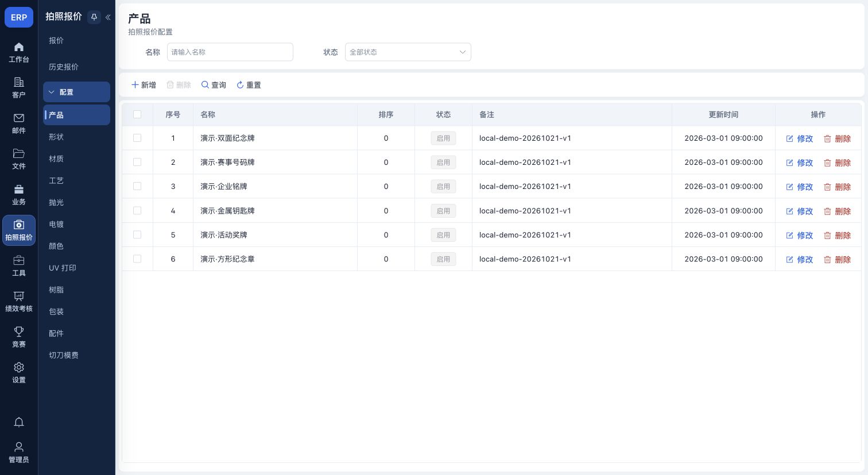Collapse the 配置 menu group
The image size is (868, 475).
click(76, 92)
